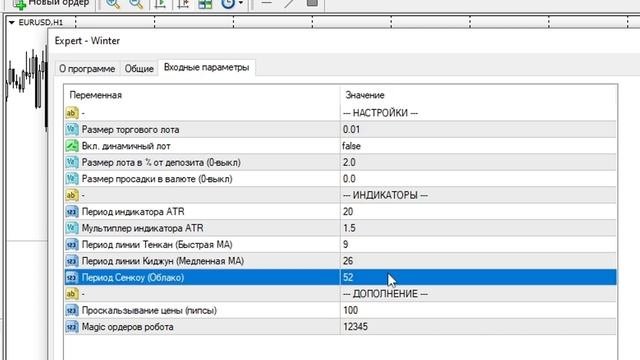Select variable Размер лота в % от депозита

click(x=161, y=162)
